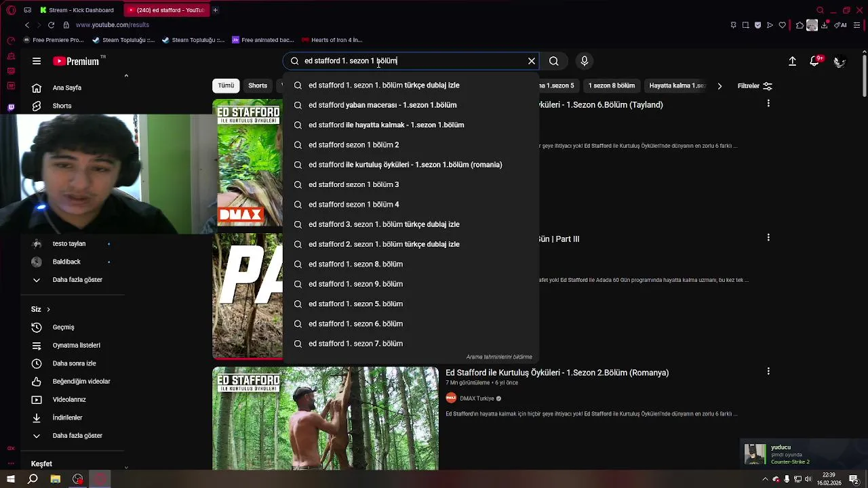Open the DMAX Türkiye channel link
This screenshot has height=488, width=868.
point(477,399)
